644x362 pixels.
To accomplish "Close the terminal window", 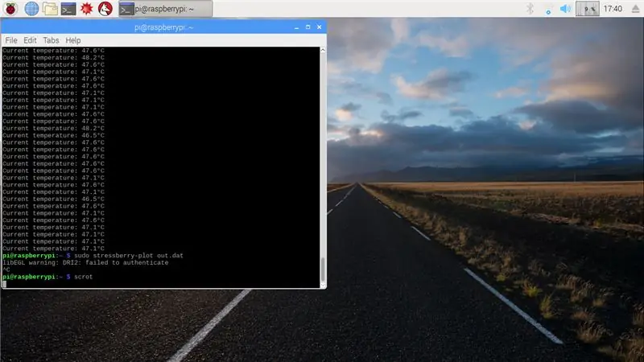I will 319,27.
